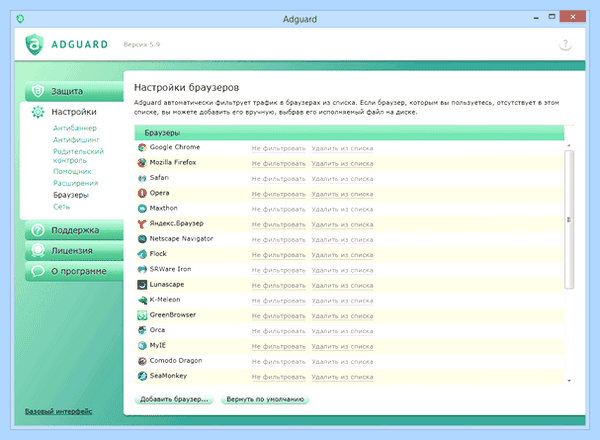This screenshot has height=440, width=600.
Task: Click the Яндекс.Браузер icon
Action: coord(142,224)
